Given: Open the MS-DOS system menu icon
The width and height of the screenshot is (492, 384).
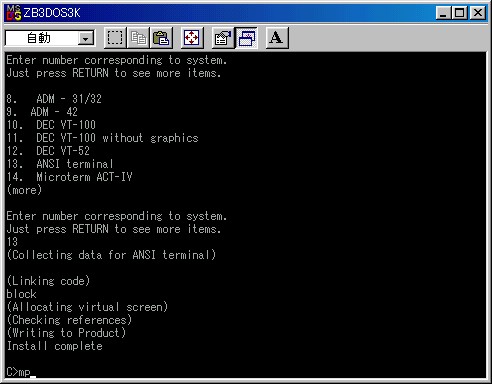Looking at the screenshot, I should pos(14,13).
